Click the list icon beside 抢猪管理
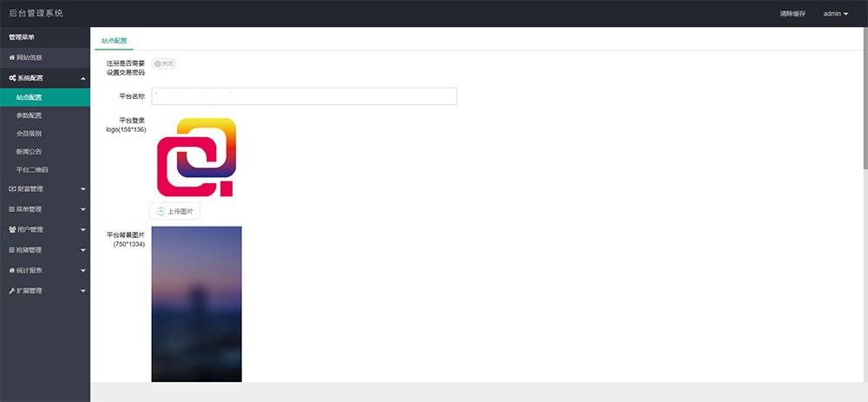 pos(11,250)
